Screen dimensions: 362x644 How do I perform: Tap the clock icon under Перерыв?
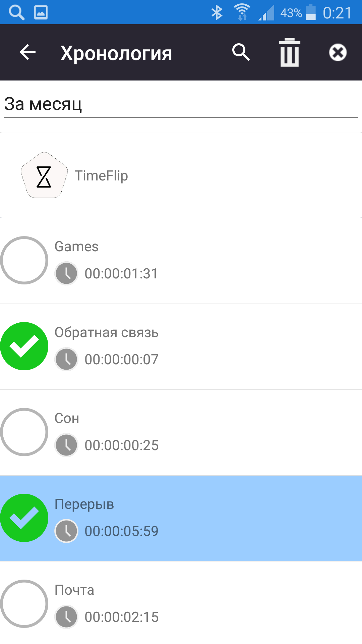tap(66, 531)
